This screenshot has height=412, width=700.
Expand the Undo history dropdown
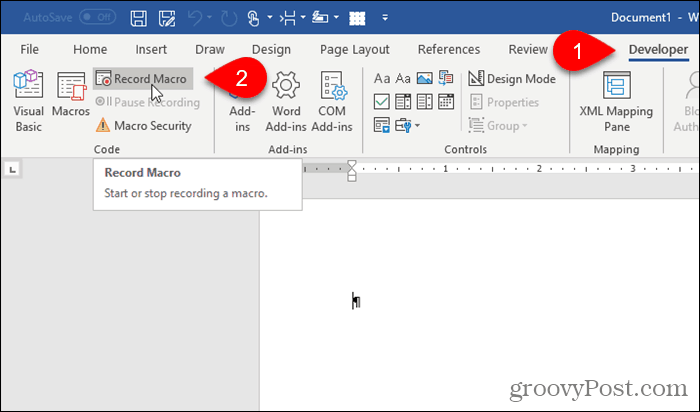[x=210, y=18]
